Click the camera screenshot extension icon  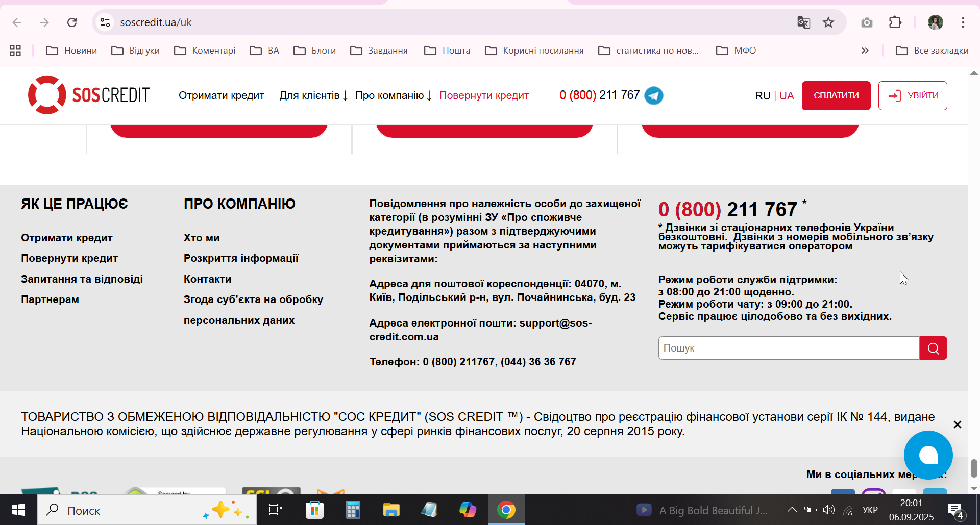click(x=867, y=22)
